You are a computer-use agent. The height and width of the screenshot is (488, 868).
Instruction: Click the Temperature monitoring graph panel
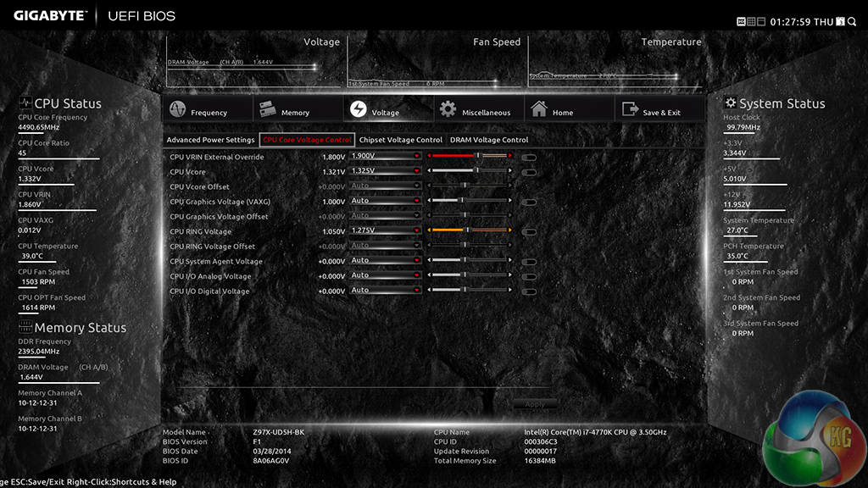[x=616, y=62]
